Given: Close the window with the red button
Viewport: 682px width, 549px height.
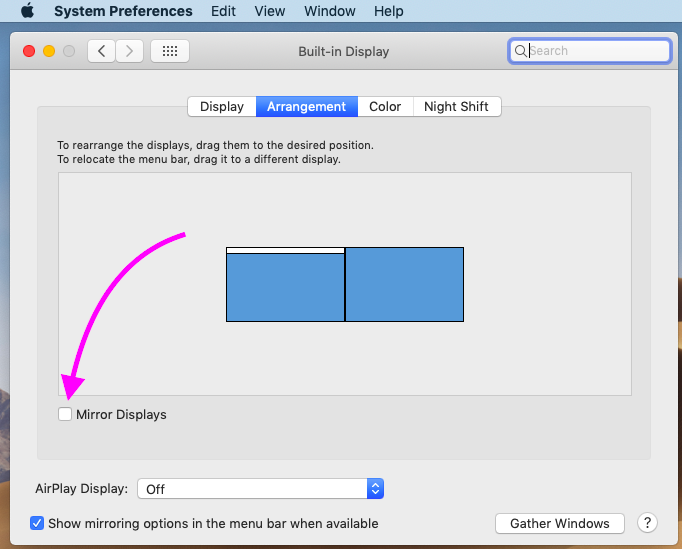Looking at the screenshot, I should coord(29,51).
